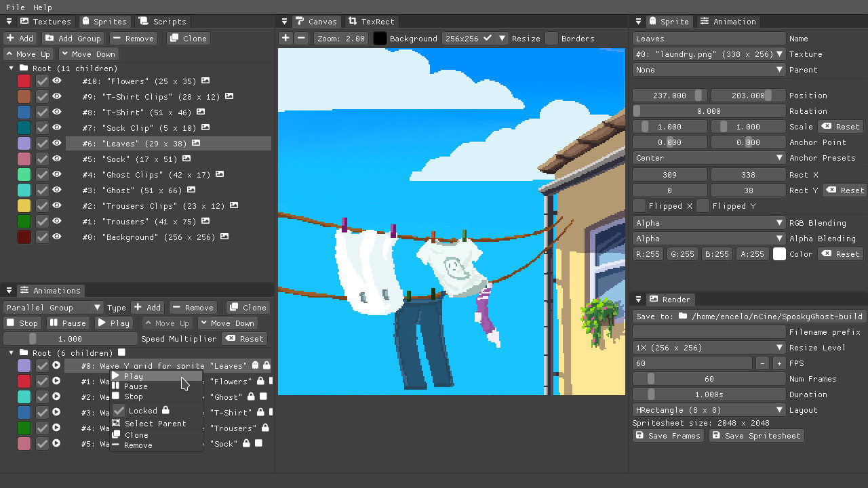Click the lock icon on the "Trousers" animation row
This screenshot has height=488, width=868.
click(x=266, y=428)
